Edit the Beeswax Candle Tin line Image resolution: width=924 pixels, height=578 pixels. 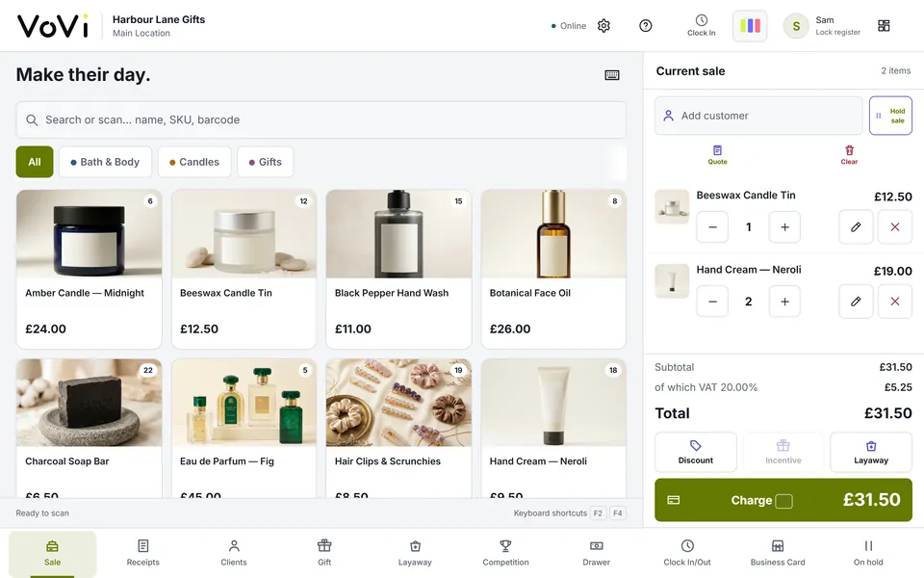856,227
